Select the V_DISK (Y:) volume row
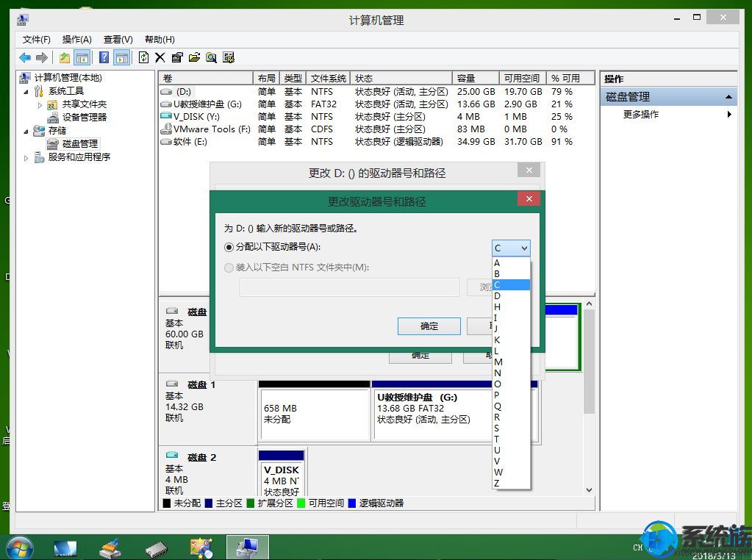 (x=376, y=117)
